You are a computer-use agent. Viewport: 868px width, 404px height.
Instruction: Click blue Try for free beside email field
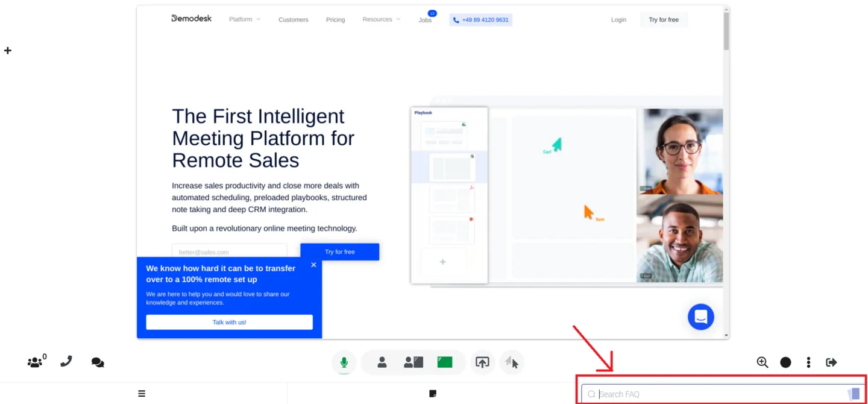coord(340,252)
